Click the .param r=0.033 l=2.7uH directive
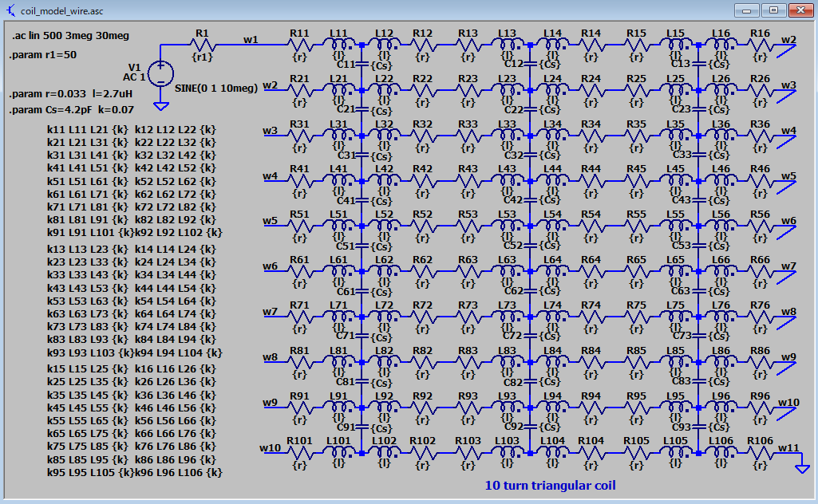The image size is (818, 504). pyautogui.click(x=71, y=94)
